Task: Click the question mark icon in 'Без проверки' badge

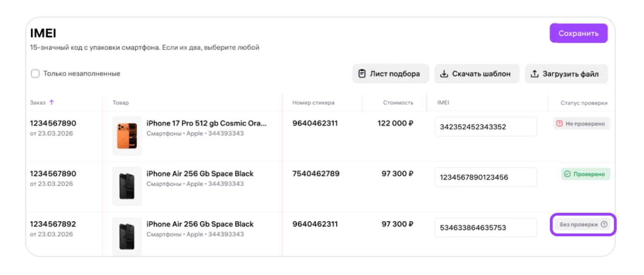Action: pyautogui.click(x=604, y=225)
